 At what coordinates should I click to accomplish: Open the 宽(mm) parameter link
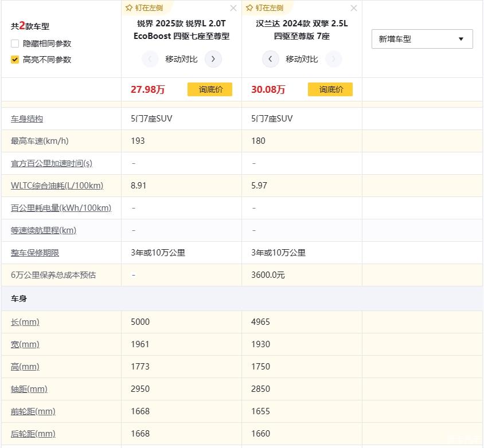25,344
